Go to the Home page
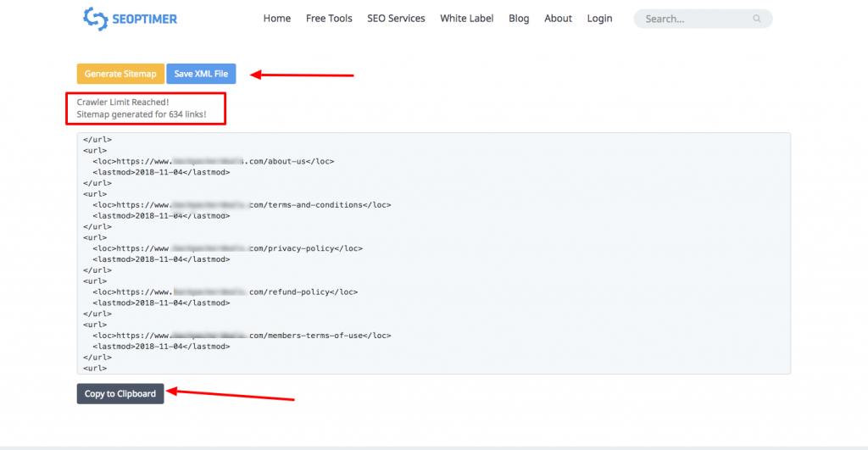This screenshot has height=450, width=868. [x=276, y=19]
